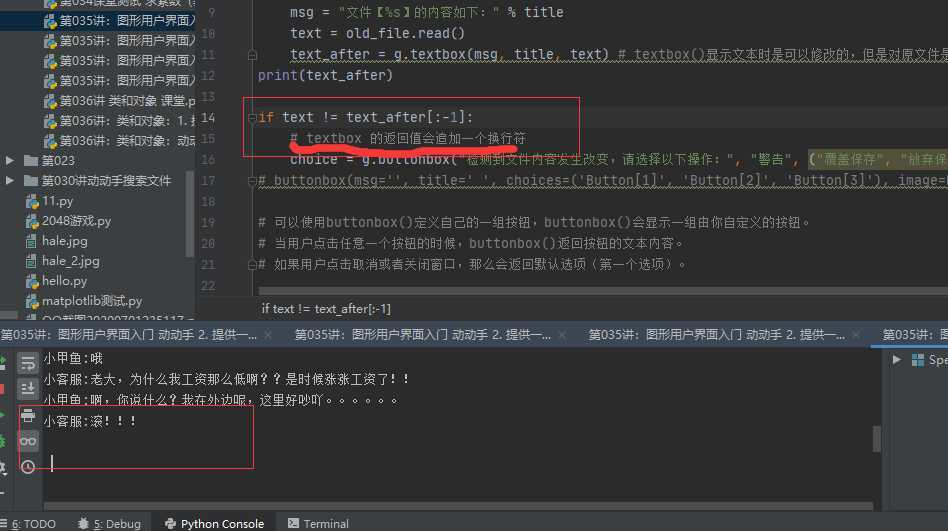948x531 pixels.
Task: Collapse the code fold marker at line 14
Action: pyautogui.click(x=252, y=117)
